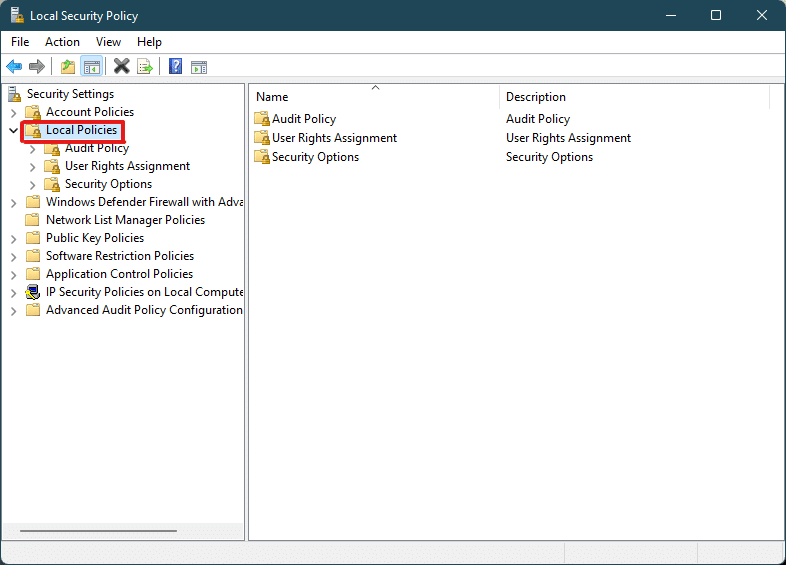Image resolution: width=786 pixels, height=565 pixels.
Task: Click Account Policies folder icon in tree
Action: pos(33,112)
